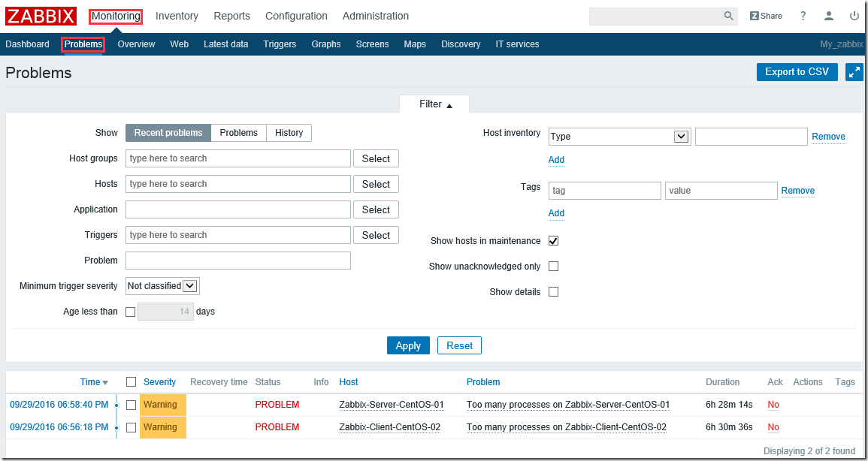Go to Problems submenu

[83, 44]
